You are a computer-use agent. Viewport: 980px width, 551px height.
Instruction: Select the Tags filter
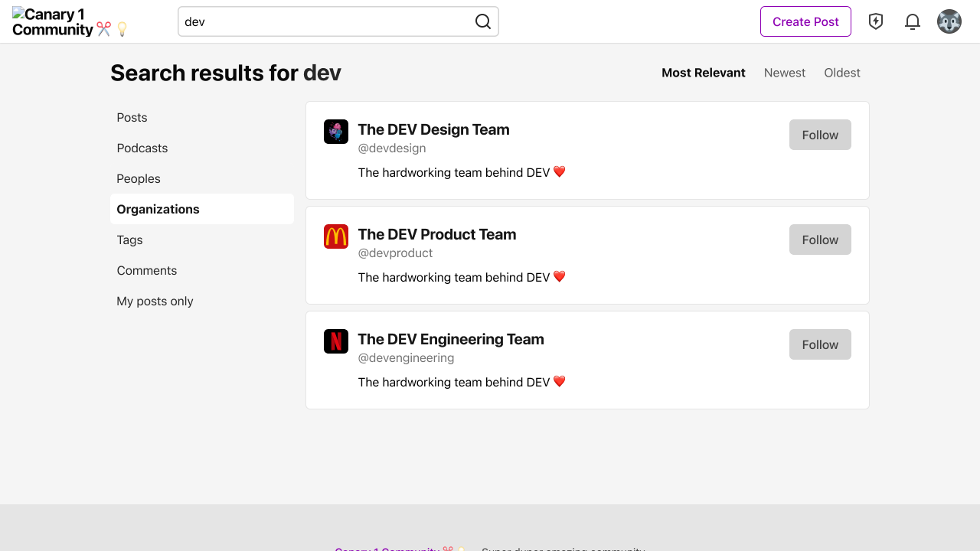[129, 240]
